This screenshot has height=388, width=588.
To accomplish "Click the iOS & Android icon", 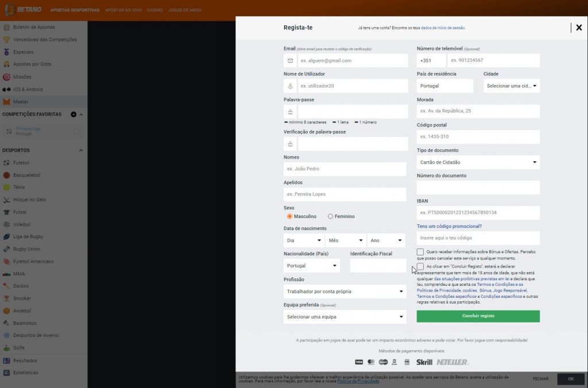I will [x=6, y=89].
